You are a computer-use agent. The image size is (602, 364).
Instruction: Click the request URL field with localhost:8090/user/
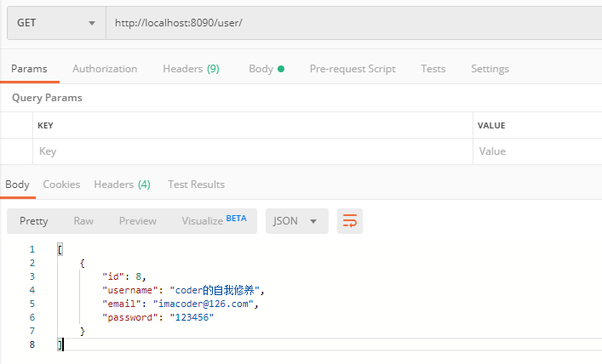(354, 23)
